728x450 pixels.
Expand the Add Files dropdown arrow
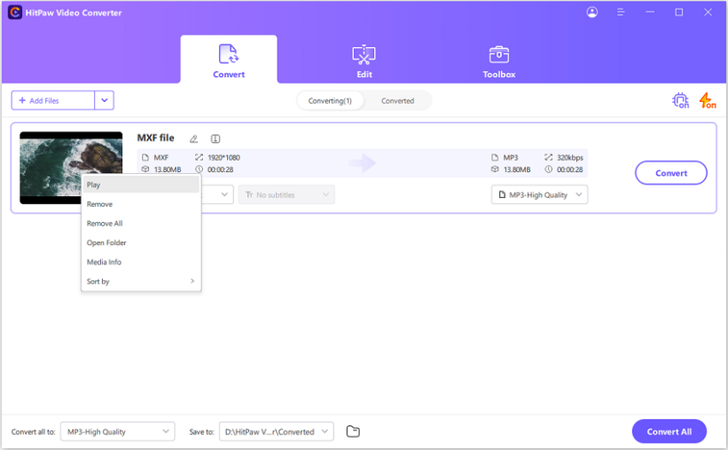coord(104,100)
